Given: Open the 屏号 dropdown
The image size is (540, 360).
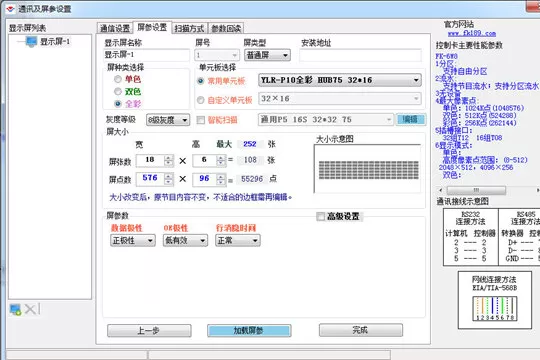Looking at the screenshot, I should tap(217, 55).
